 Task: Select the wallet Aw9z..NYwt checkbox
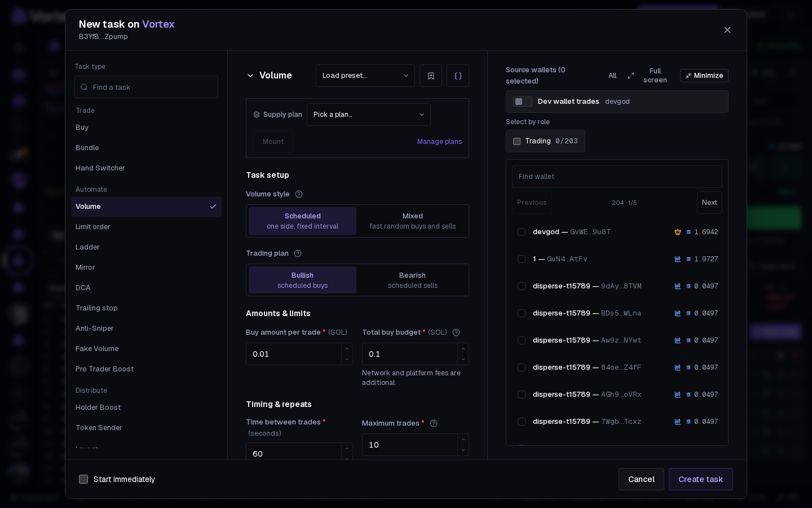pyautogui.click(x=522, y=340)
